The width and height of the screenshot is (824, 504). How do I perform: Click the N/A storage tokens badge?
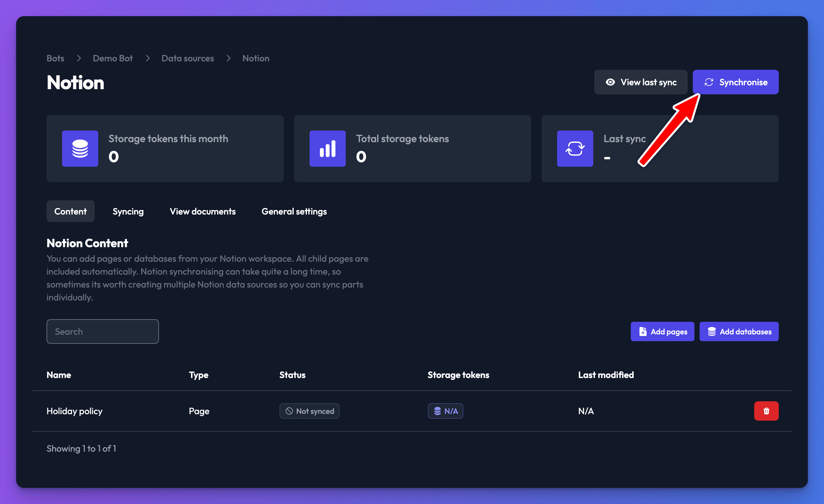445,411
